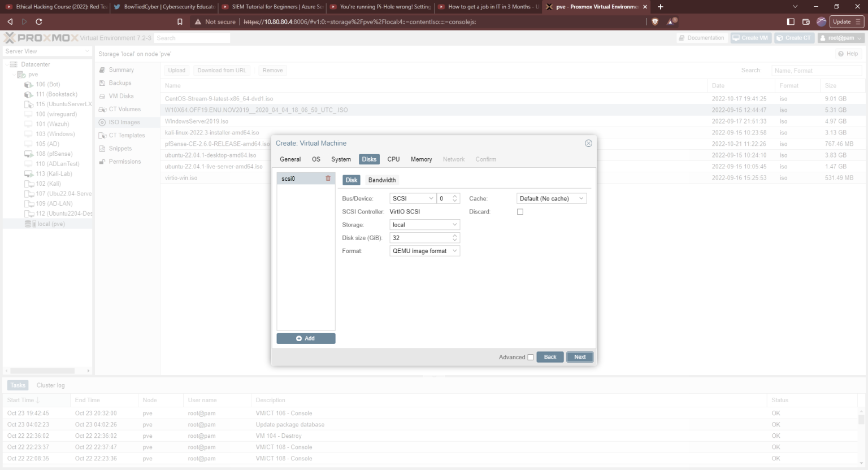Open a new browser tab
This screenshot has height=470, width=868.
coord(660,7)
